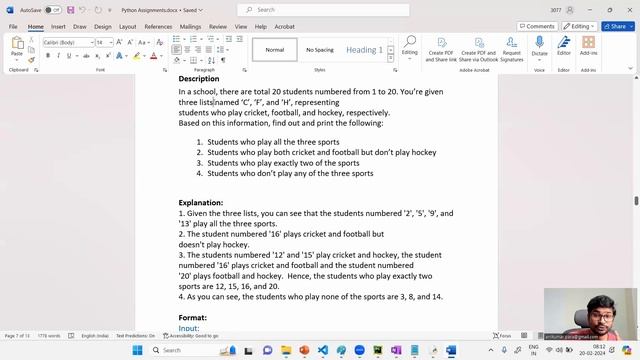
Task: Toggle AutoSave switch
Action: [x=53, y=10]
